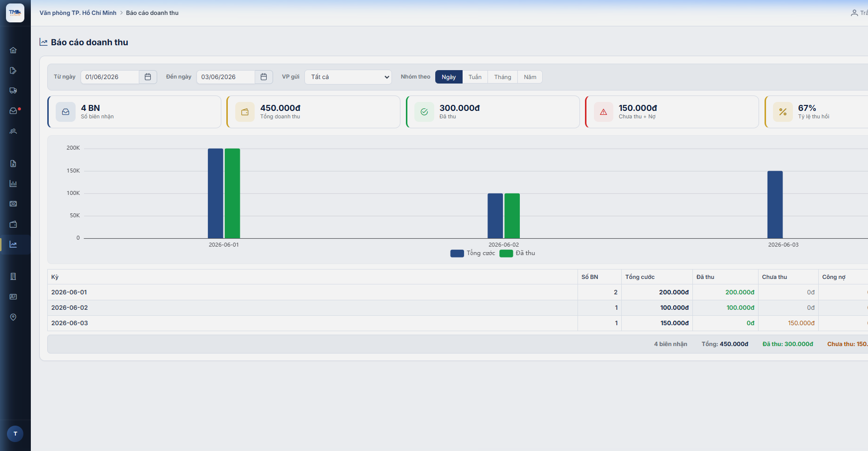Open the wallet icon in sidebar

13,224
